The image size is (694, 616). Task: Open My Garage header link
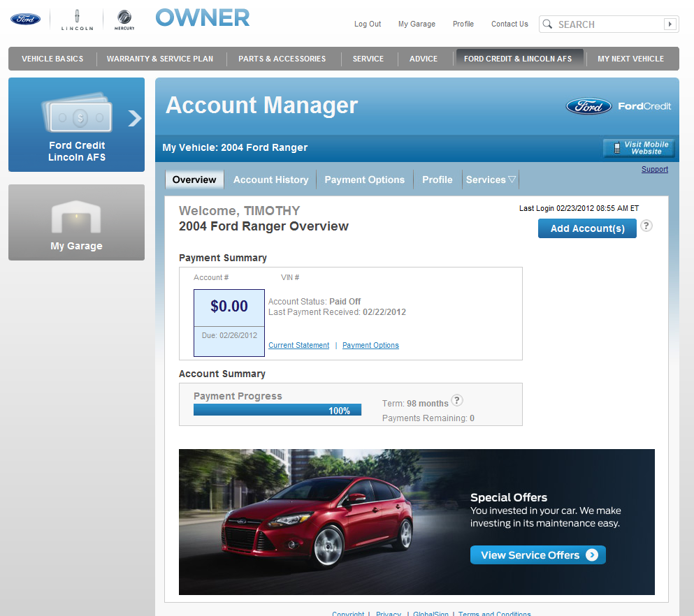tap(417, 24)
